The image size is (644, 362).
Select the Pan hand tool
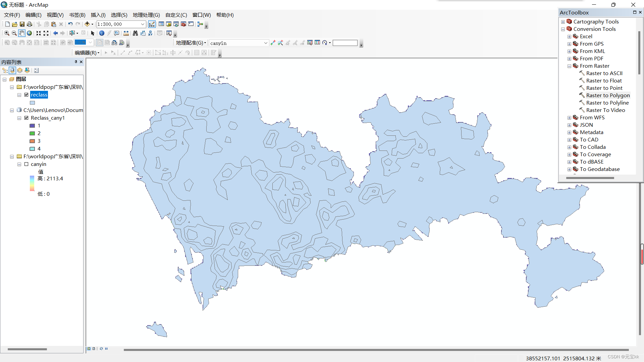point(22,33)
